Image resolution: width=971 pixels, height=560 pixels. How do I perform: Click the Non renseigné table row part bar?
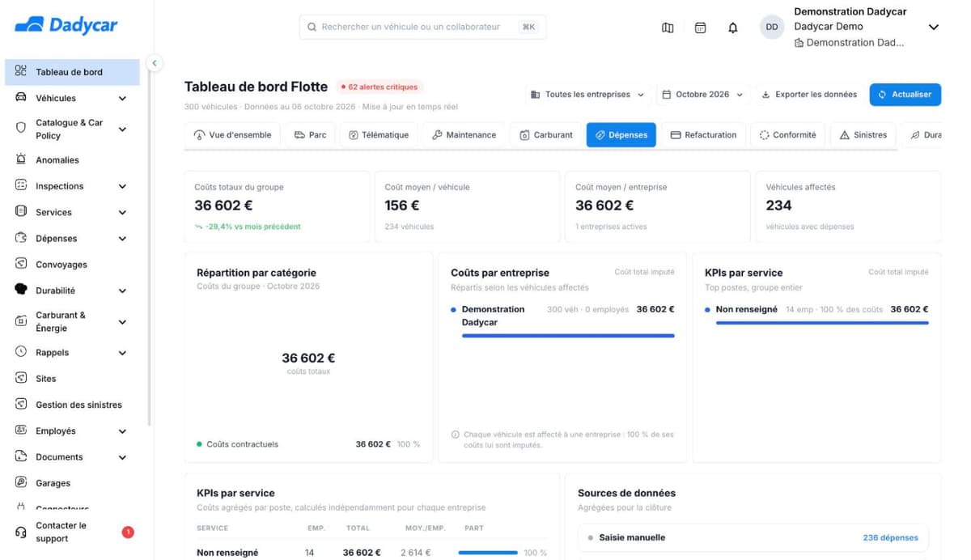[488, 553]
